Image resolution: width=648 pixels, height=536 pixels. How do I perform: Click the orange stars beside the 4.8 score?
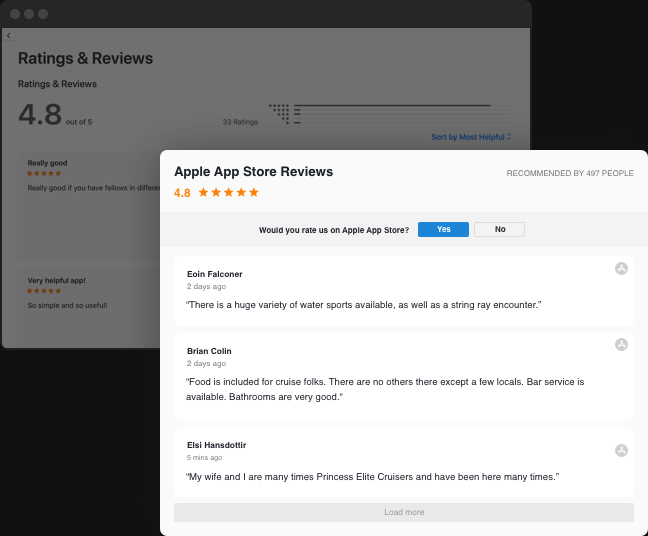pyautogui.click(x=229, y=192)
